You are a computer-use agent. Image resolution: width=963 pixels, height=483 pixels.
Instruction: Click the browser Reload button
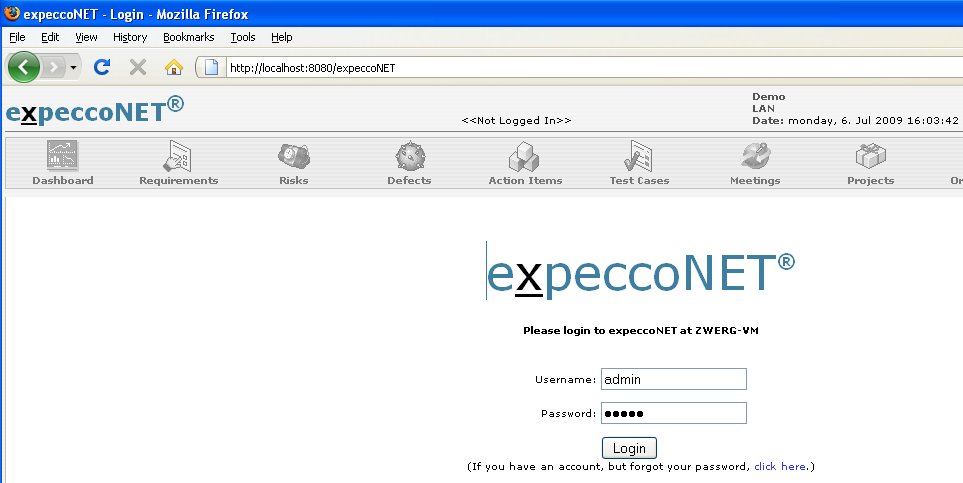click(101, 67)
